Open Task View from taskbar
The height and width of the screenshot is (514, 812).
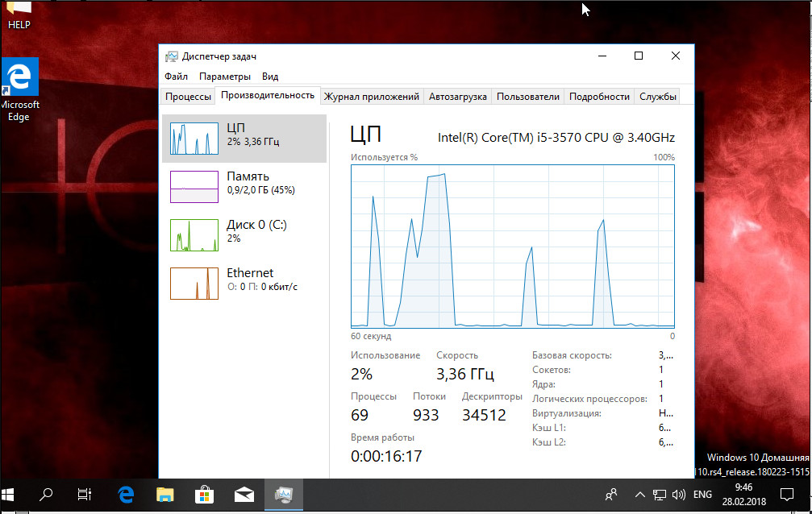point(84,495)
